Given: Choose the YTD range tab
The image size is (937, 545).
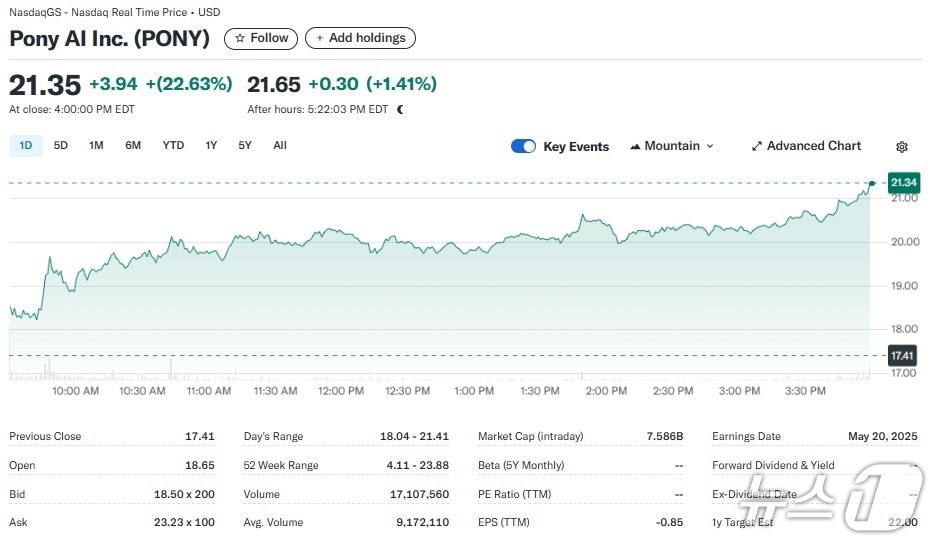Looking at the screenshot, I should pyautogui.click(x=173, y=146).
